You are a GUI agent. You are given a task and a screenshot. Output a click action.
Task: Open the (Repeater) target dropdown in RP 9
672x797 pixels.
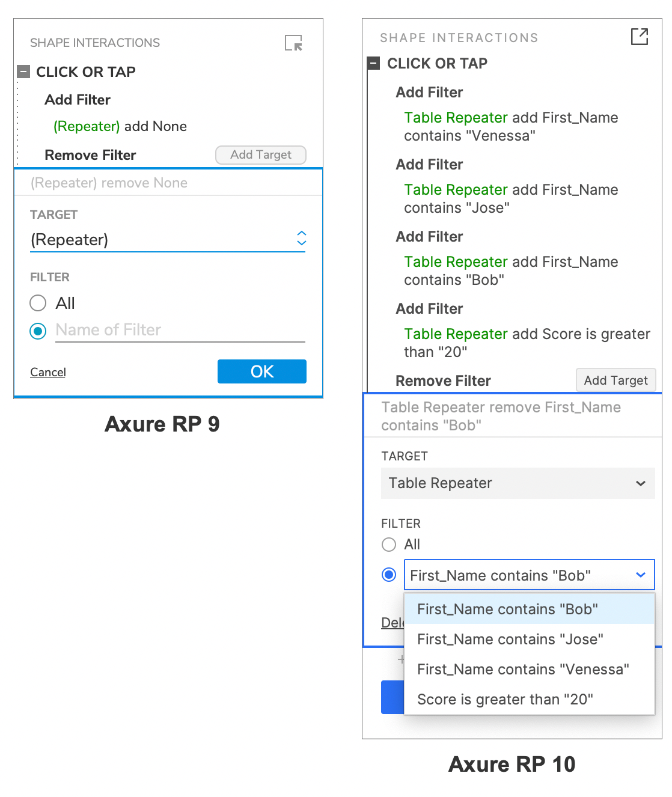(x=168, y=239)
